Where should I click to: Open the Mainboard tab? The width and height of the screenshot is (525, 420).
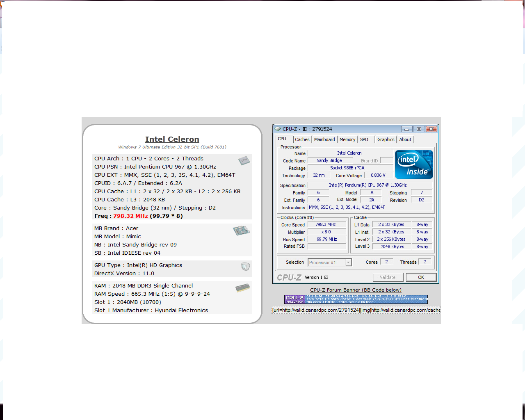pyautogui.click(x=324, y=139)
